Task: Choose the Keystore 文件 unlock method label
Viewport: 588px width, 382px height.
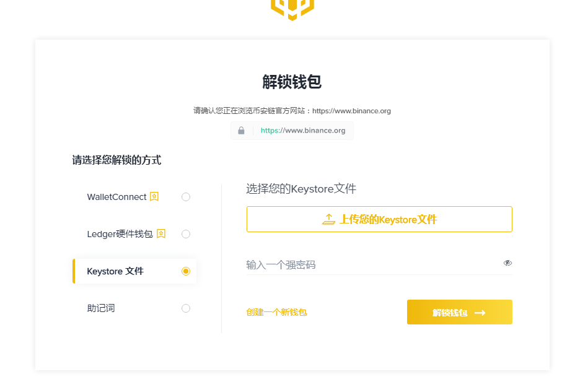Action: coord(115,271)
